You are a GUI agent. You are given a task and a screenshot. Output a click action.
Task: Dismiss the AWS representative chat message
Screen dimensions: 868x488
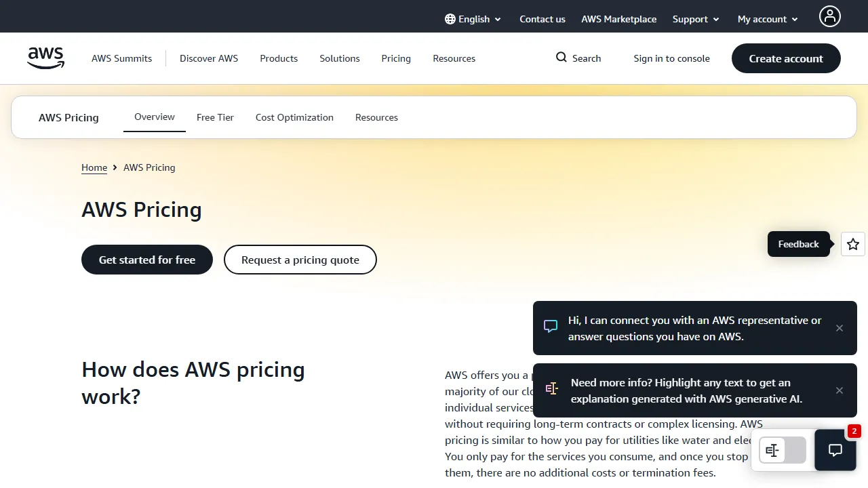coord(840,328)
